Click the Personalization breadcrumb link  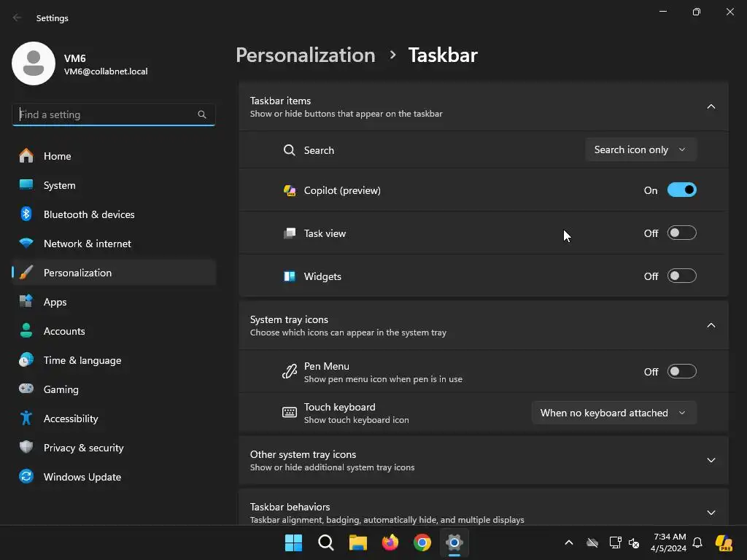[306, 55]
